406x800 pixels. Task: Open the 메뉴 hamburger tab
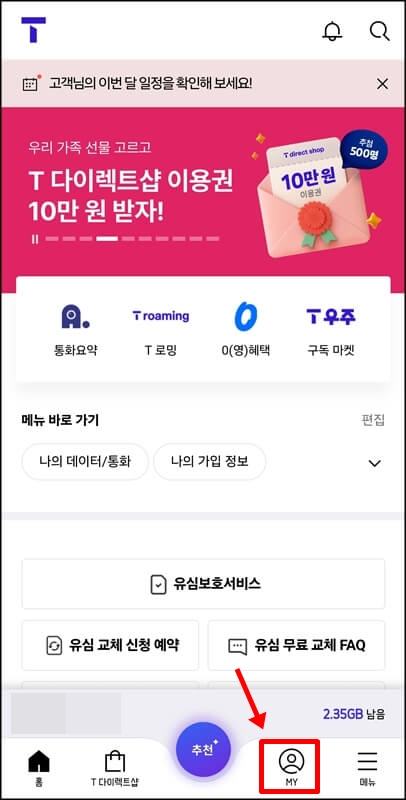tap(367, 768)
